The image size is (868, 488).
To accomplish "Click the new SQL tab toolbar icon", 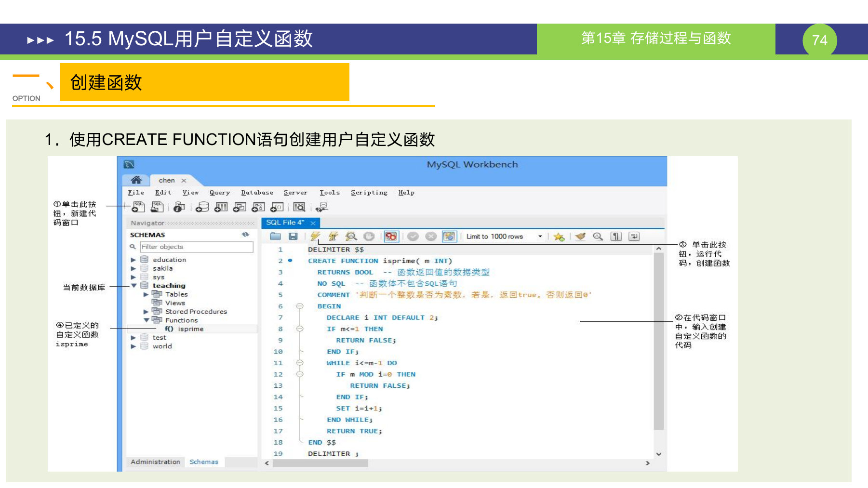I will tap(138, 207).
